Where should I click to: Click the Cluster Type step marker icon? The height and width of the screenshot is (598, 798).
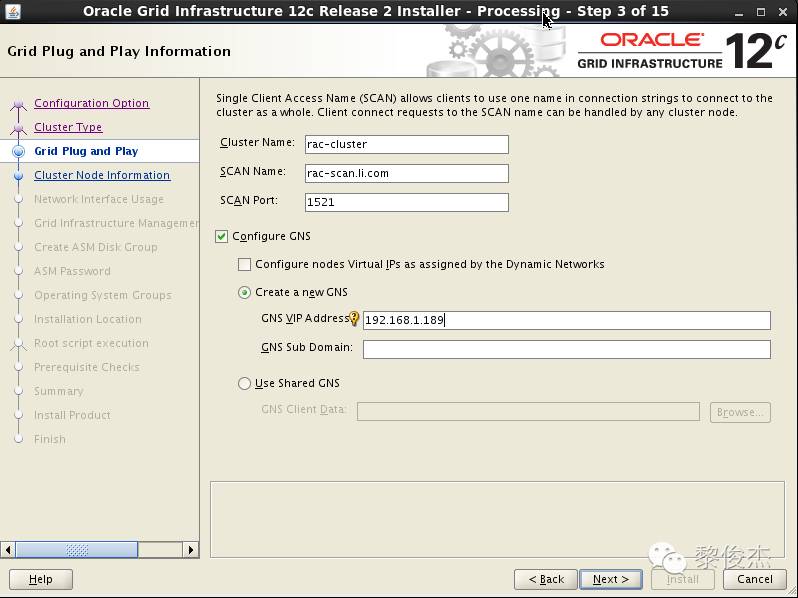tap(19, 128)
